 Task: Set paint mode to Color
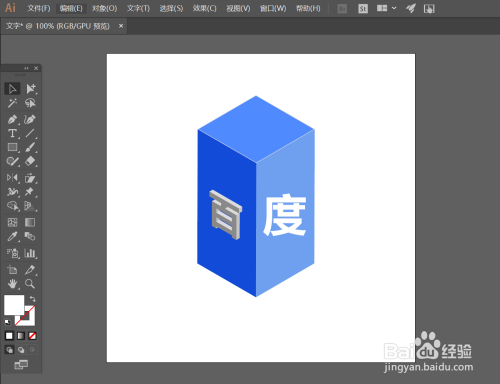coord(9,336)
